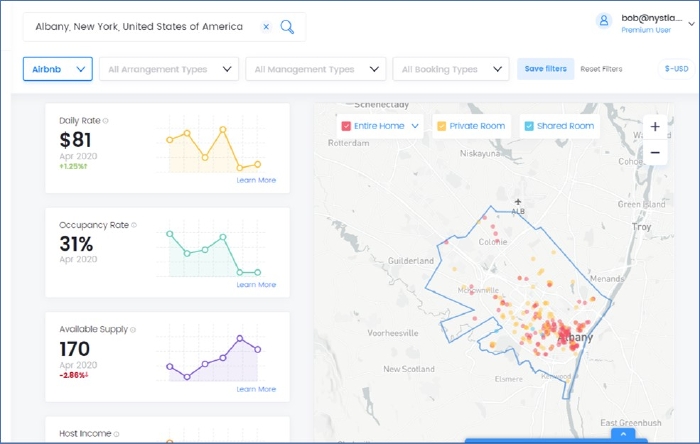Click Learn More under Available Supply
This screenshot has height=444, width=700.
pyautogui.click(x=256, y=389)
